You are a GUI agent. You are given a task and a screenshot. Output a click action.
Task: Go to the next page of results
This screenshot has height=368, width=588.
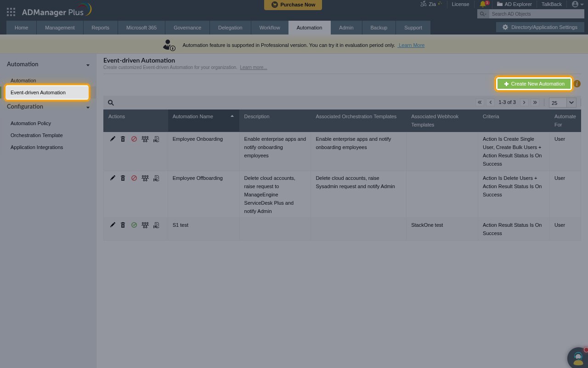[x=524, y=102]
